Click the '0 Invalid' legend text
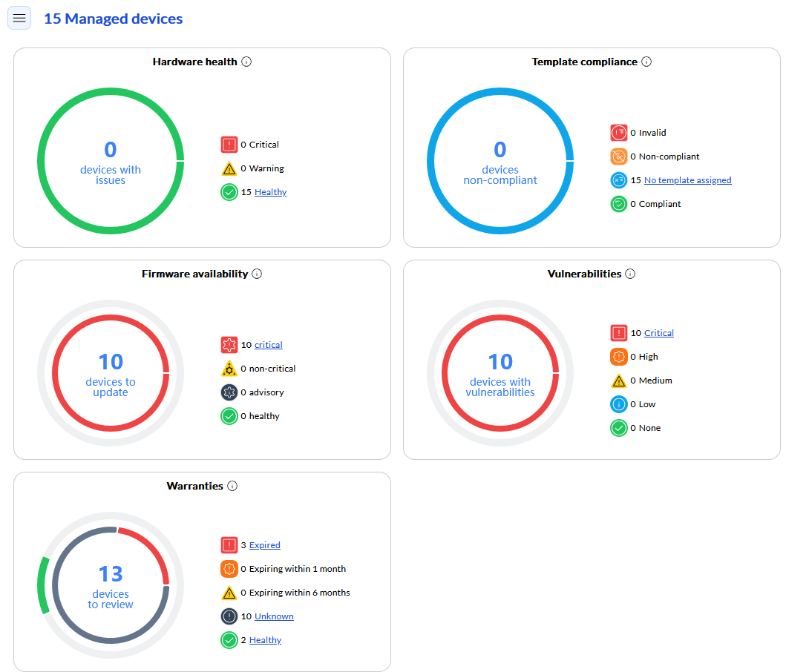 coord(648,133)
